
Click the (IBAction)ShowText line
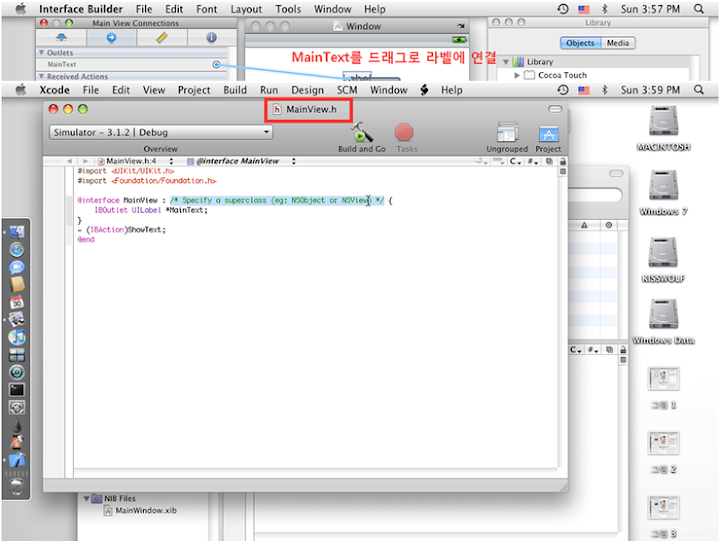pyautogui.click(x=122, y=230)
